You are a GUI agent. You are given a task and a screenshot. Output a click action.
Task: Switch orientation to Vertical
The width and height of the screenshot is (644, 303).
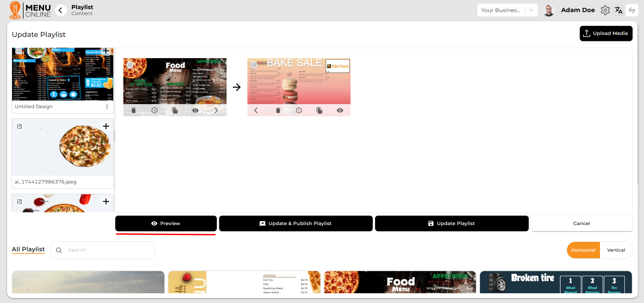(616, 250)
